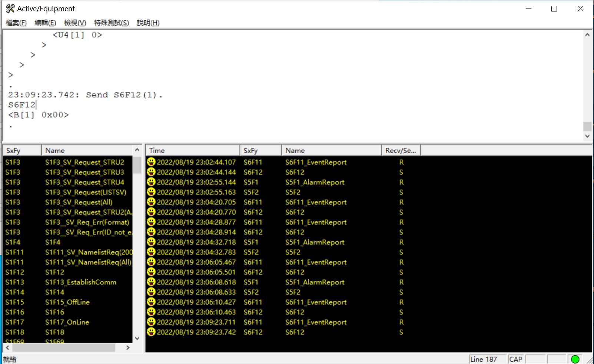
Task: Select the S1F18 message row
Action: coord(68,332)
